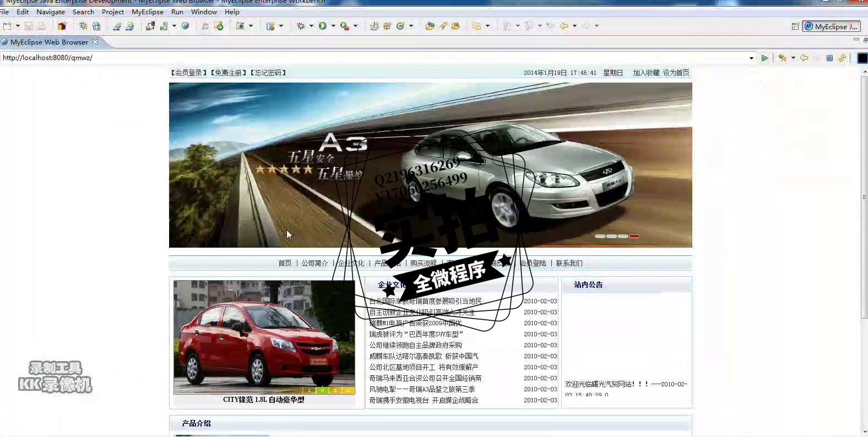
Task: Click the Save toolbar icon
Action: [29, 26]
